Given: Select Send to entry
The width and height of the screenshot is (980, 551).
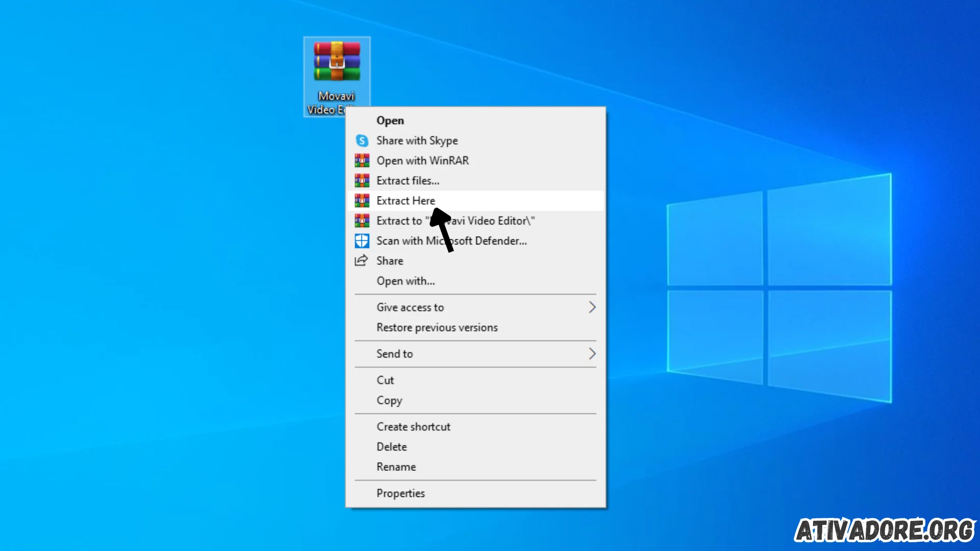Looking at the screenshot, I should pos(475,354).
